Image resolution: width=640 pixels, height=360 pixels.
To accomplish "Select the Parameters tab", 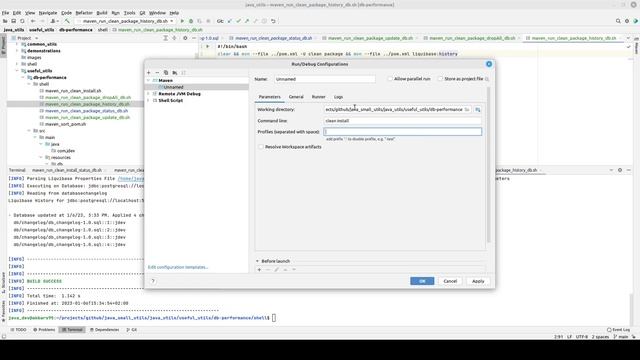I will tap(269, 97).
